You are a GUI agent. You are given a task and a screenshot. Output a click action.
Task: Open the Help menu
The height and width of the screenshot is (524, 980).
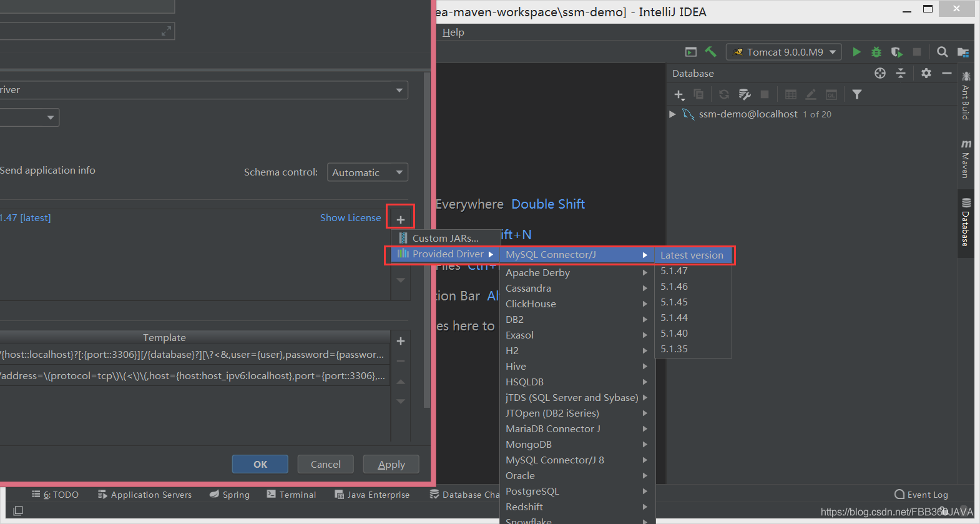(453, 32)
